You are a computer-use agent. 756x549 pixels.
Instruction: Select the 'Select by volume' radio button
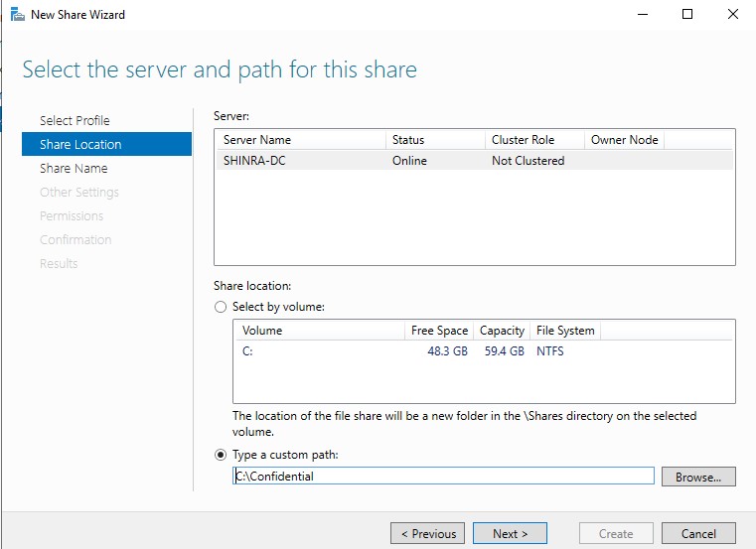coord(221,307)
